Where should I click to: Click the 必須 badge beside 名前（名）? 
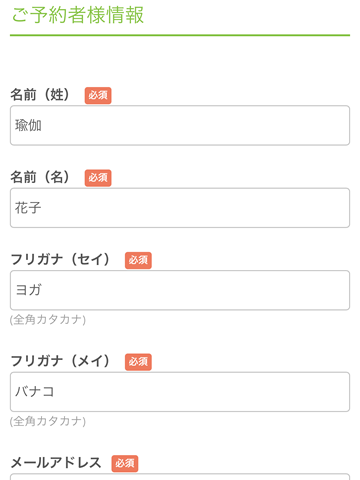[x=98, y=178]
